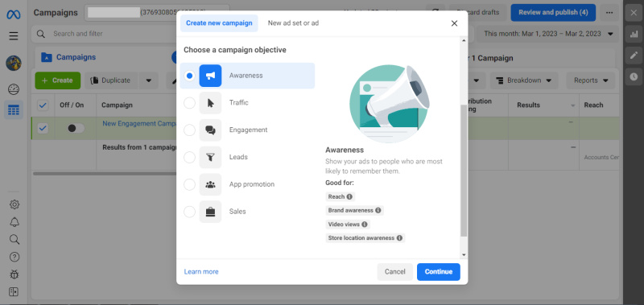Viewport: 644px width, 305px height.
Task: Select the Leads radio button
Action: (x=189, y=157)
